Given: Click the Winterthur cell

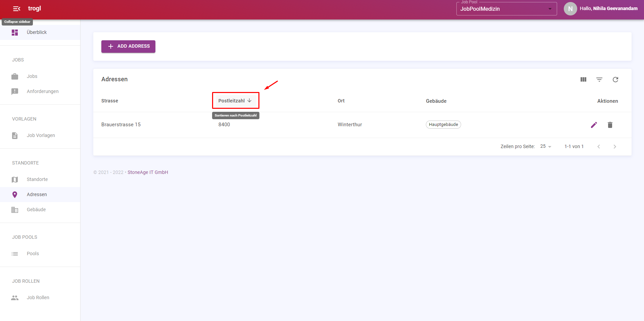Looking at the screenshot, I should (350, 125).
